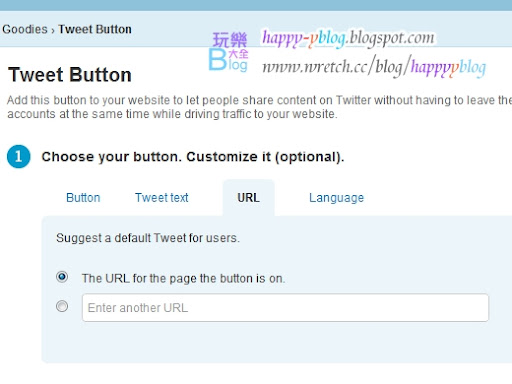The width and height of the screenshot is (512, 384).
Task: Click the 'Add this button to your website' description
Action: click(259, 107)
